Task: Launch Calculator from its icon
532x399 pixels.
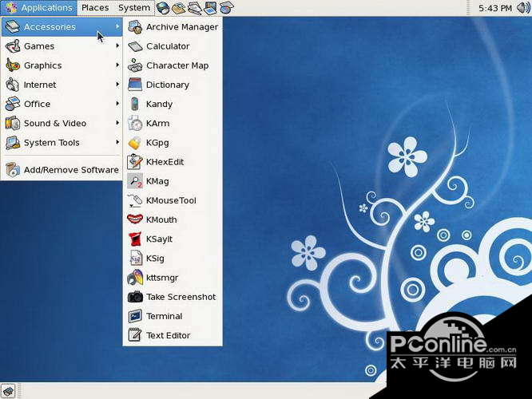Action: [x=135, y=46]
